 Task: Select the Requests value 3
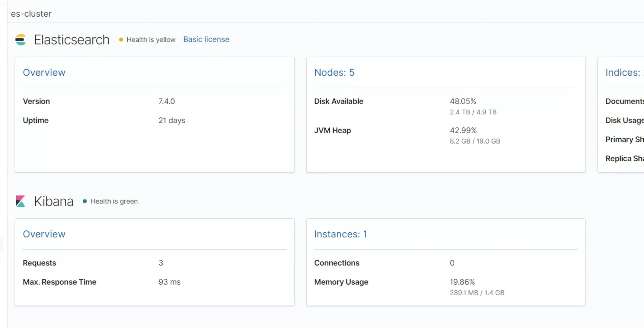tap(161, 263)
